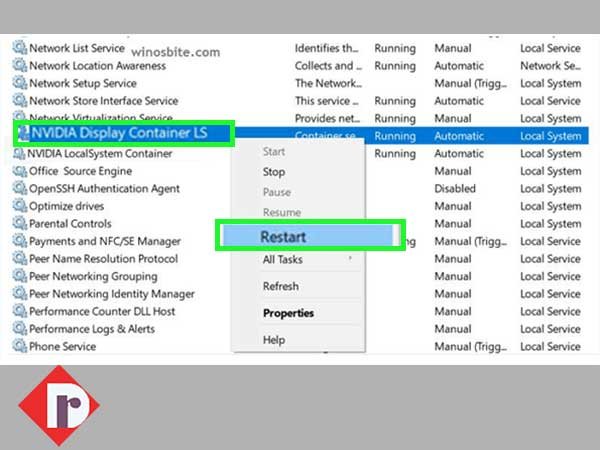Click gear icon of OpenSSH Authentication Agent
The image size is (600, 450).
point(20,188)
